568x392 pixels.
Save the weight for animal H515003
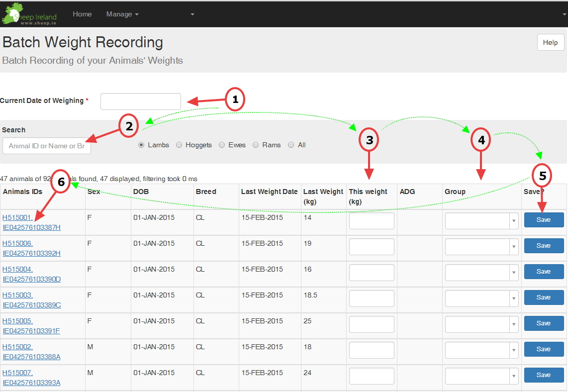click(x=544, y=297)
